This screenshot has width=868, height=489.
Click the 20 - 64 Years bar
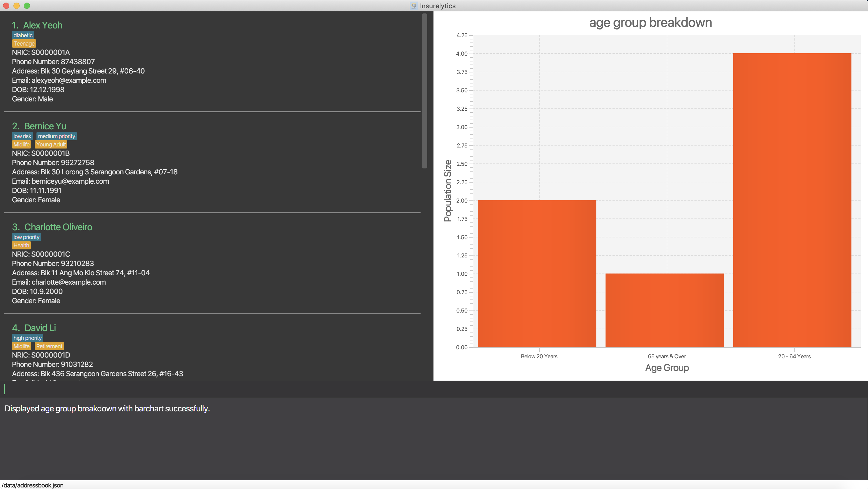(x=792, y=200)
